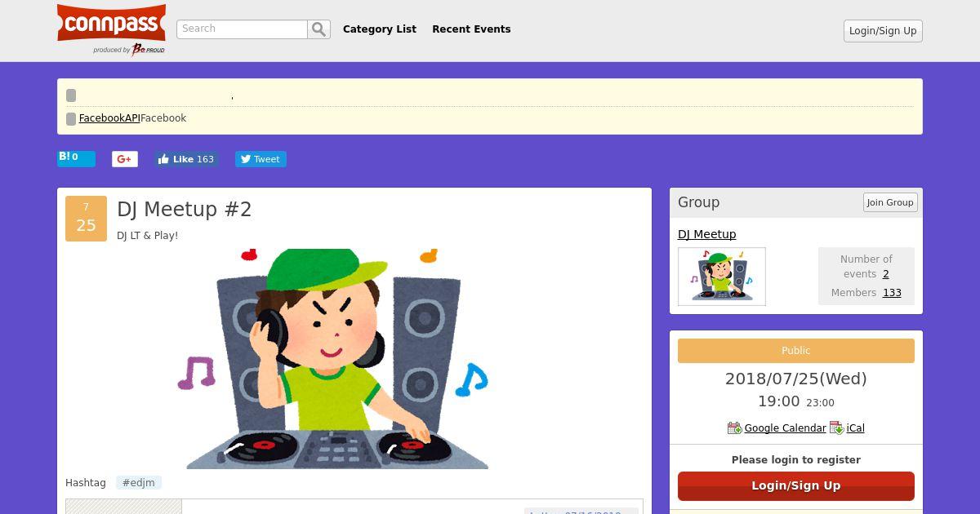Open the FacebookAPI notice link
The image size is (980, 514).
[109, 118]
